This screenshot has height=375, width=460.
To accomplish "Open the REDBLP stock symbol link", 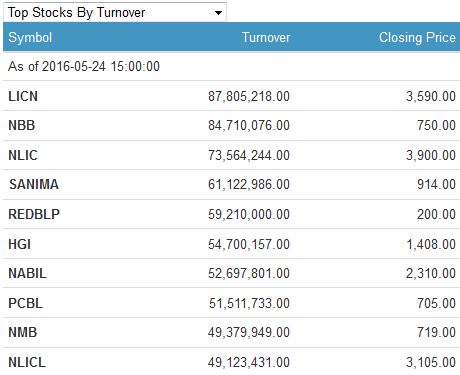I will pyautogui.click(x=34, y=214).
